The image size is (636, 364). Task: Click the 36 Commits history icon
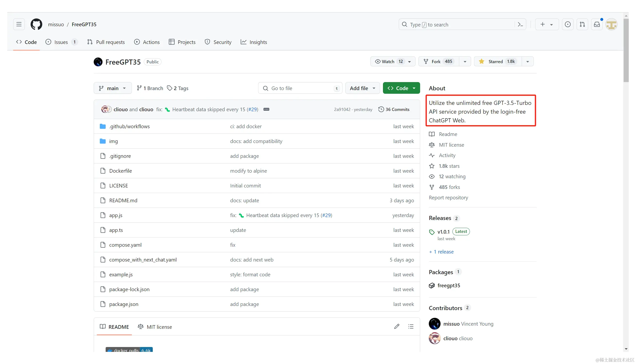381,109
